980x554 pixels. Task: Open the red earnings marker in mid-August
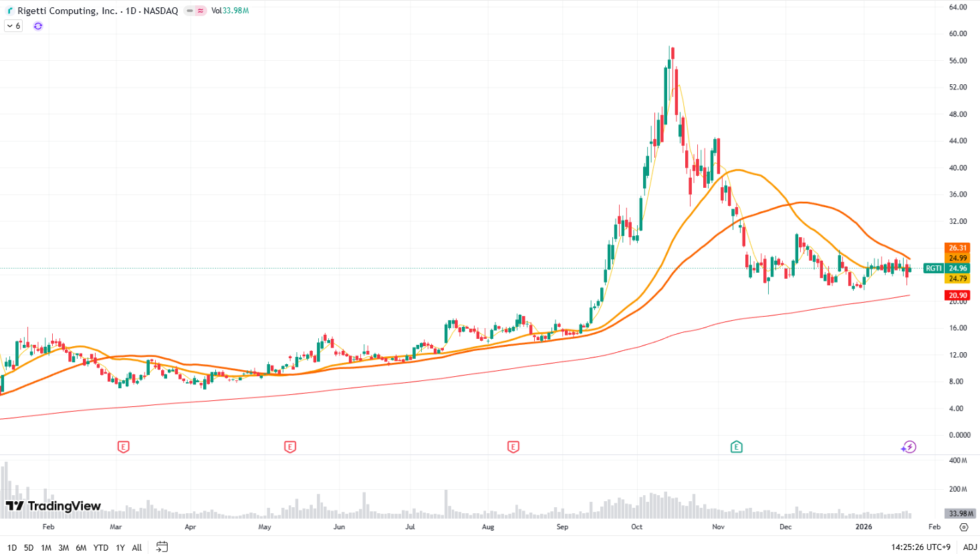(x=513, y=447)
